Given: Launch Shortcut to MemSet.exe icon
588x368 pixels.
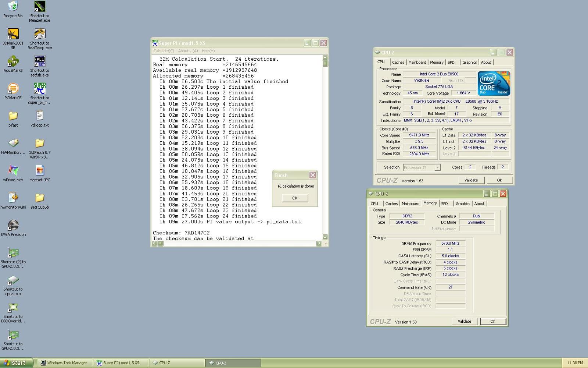Looking at the screenshot, I should click(40, 6).
